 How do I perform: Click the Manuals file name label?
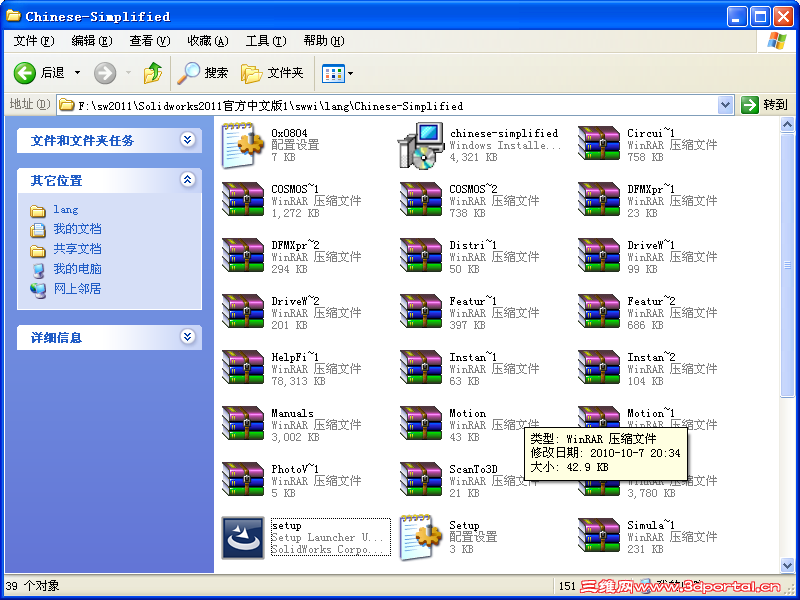point(292,413)
